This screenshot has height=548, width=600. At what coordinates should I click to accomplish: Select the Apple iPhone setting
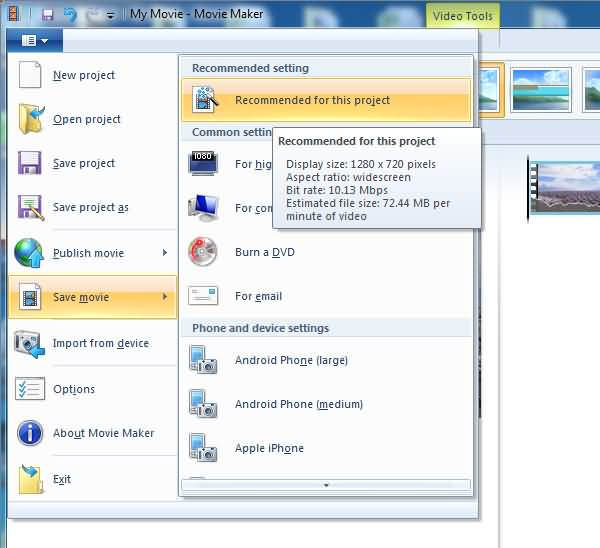[269, 448]
